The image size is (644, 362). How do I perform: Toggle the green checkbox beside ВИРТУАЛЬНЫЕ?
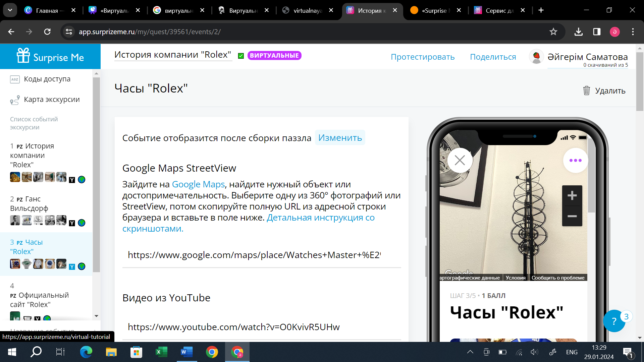241,56
